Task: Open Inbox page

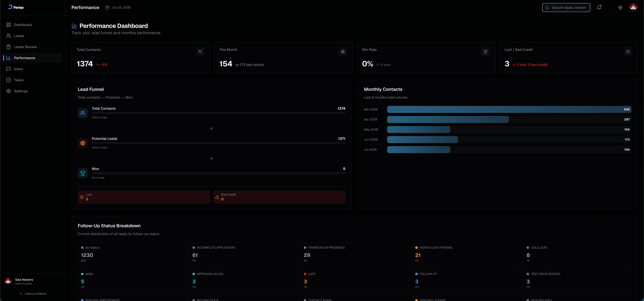Action: 33,69
